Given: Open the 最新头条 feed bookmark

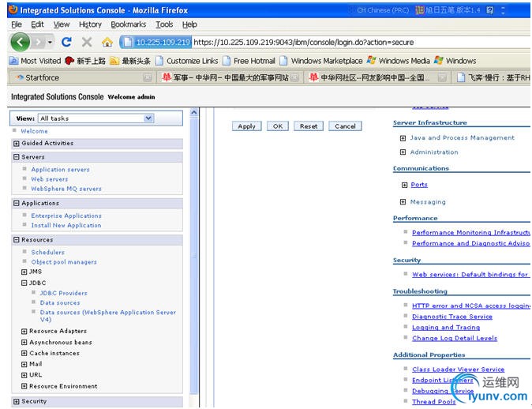Looking at the screenshot, I should (x=130, y=61).
